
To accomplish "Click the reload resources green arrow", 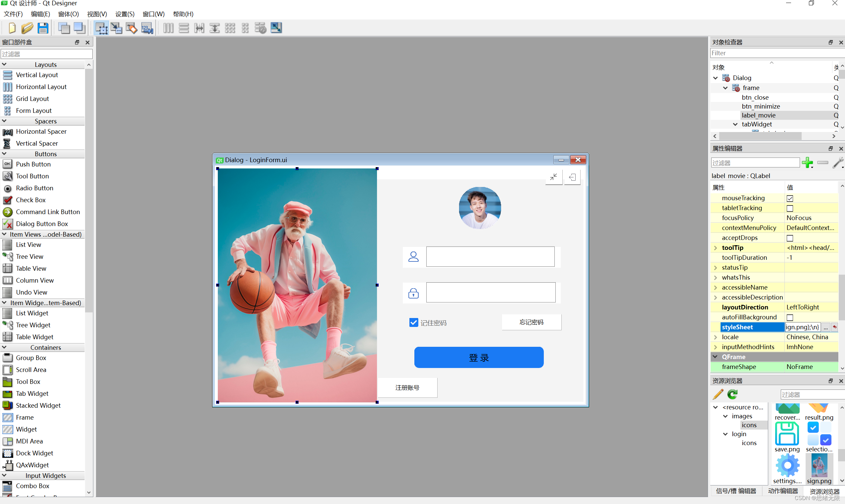I will [x=732, y=394].
